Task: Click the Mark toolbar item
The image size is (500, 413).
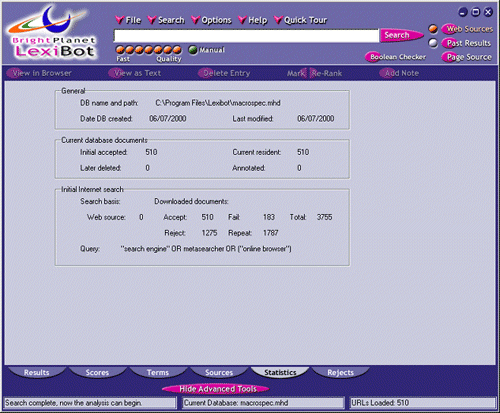Action: (x=296, y=73)
